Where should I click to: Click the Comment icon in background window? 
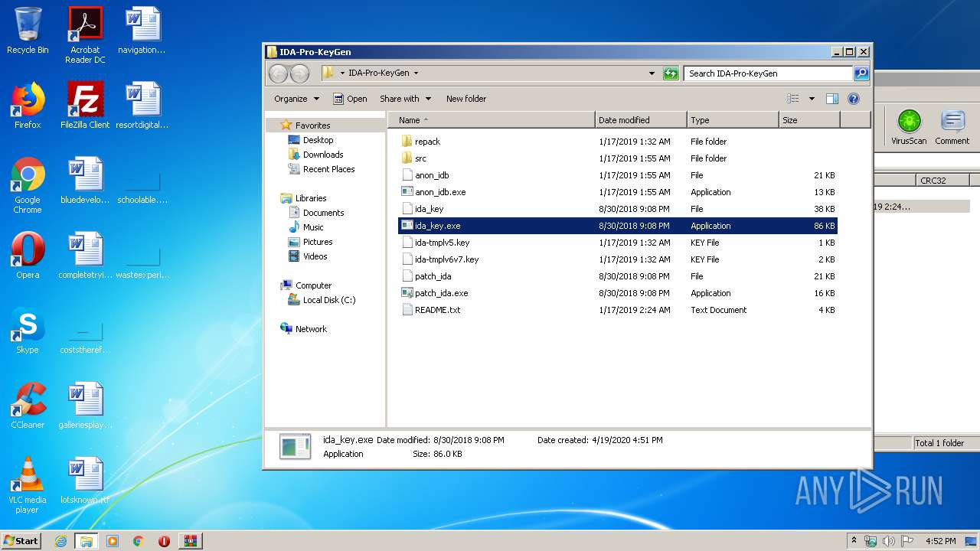(952, 127)
